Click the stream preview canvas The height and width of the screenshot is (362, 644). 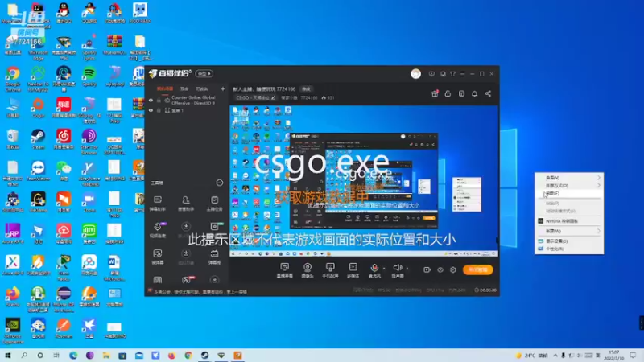(x=364, y=181)
